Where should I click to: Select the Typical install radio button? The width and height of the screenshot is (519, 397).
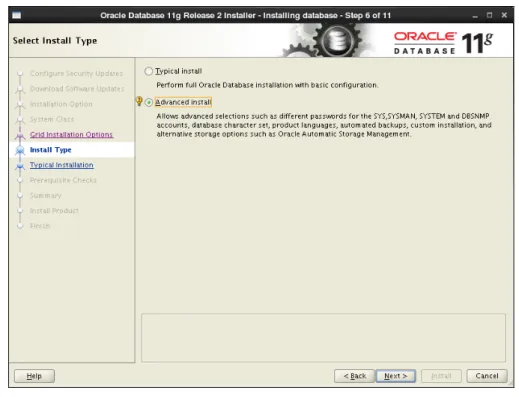point(149,71)
